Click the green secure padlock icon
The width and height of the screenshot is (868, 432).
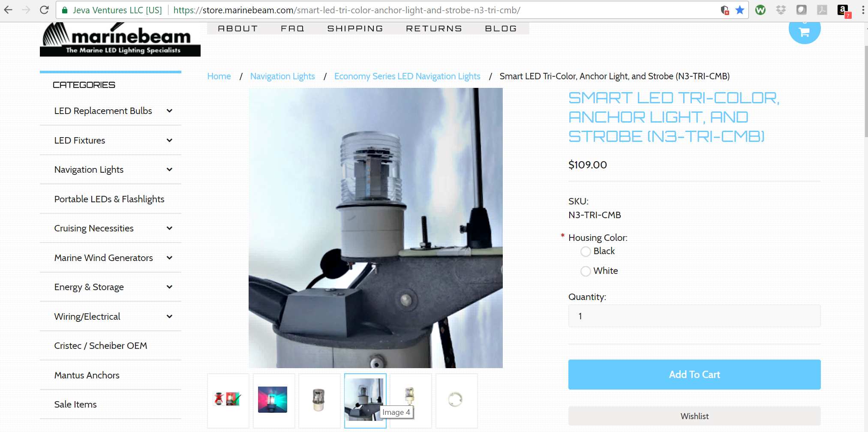tap(65, 10)
